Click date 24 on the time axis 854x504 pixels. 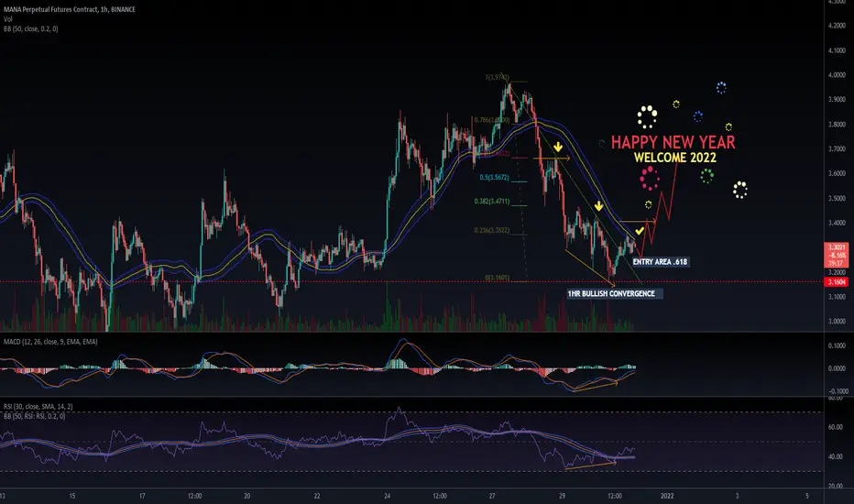coord(387,497)
